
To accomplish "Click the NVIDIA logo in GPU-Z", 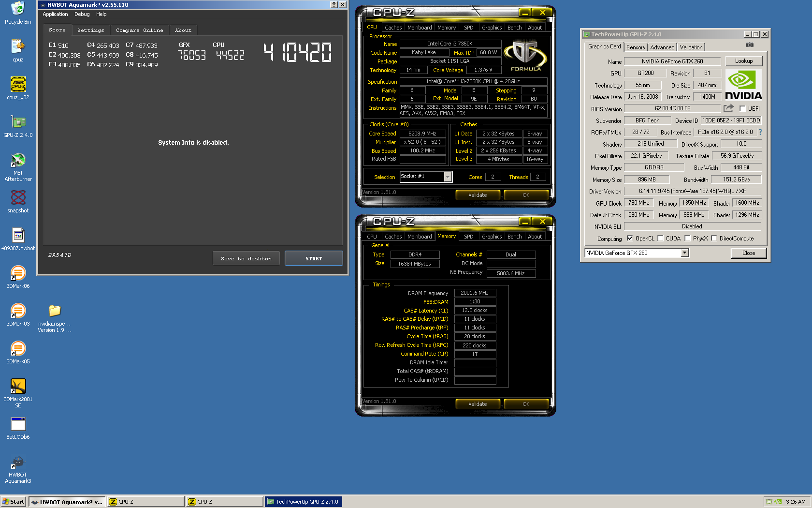I will [743, 85].
